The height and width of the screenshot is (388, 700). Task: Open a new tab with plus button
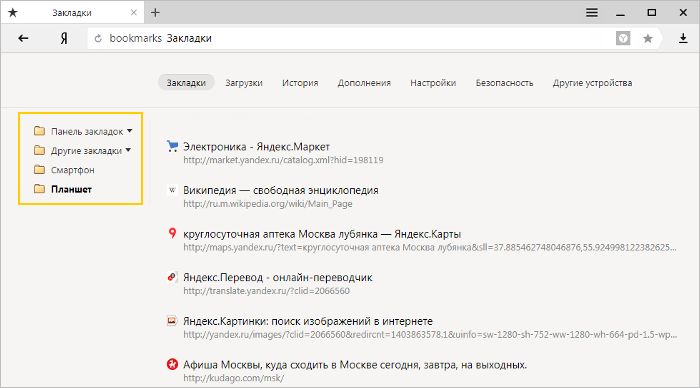[155, 13]
